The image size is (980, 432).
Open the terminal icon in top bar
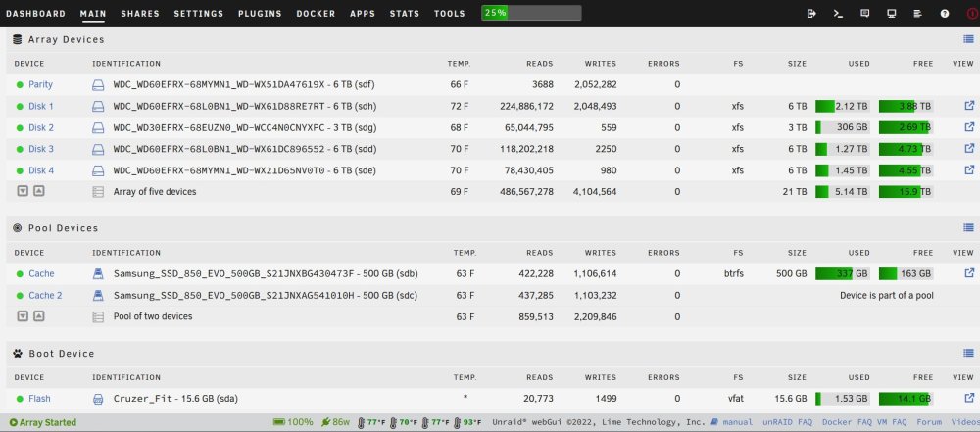[838, 13]
